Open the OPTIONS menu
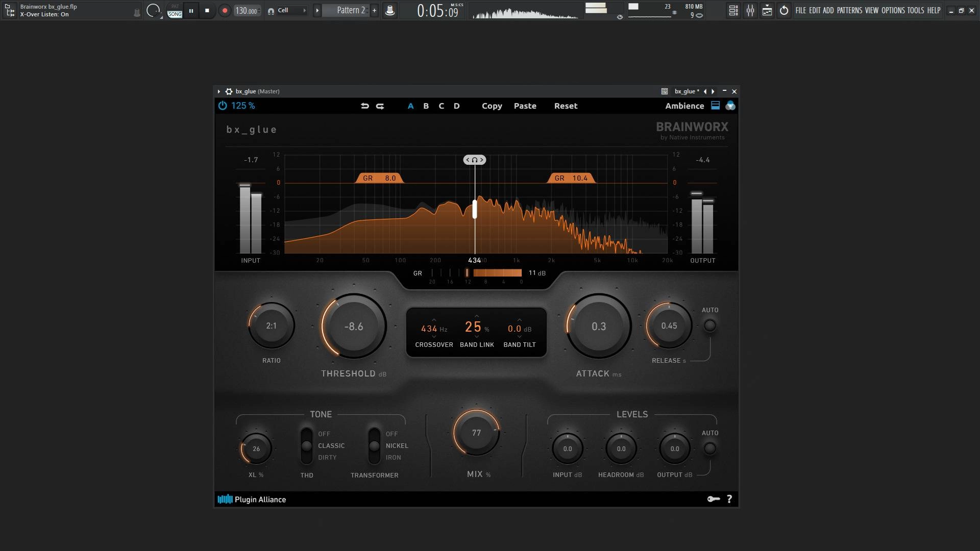The width and height of the screenshot is (980, 551). (x=893, y=10)
